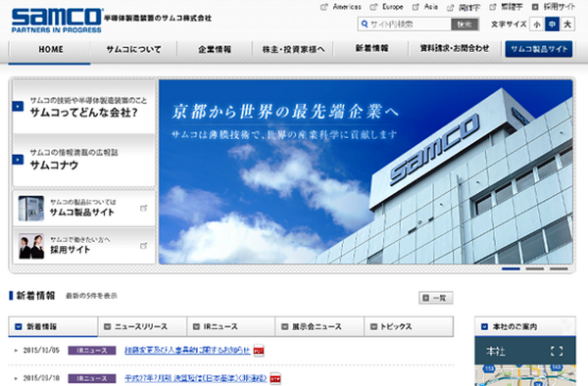Go to HOME in main navigation

[51, 49]
